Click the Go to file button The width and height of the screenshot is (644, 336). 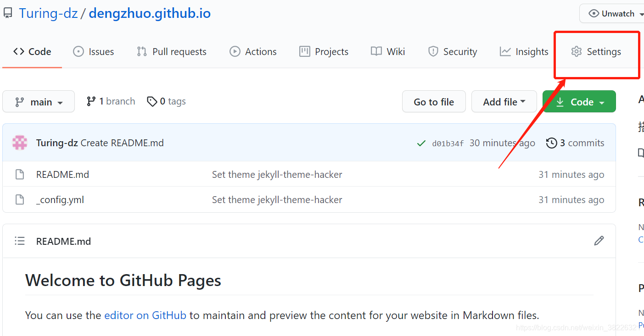coord(434,102)
